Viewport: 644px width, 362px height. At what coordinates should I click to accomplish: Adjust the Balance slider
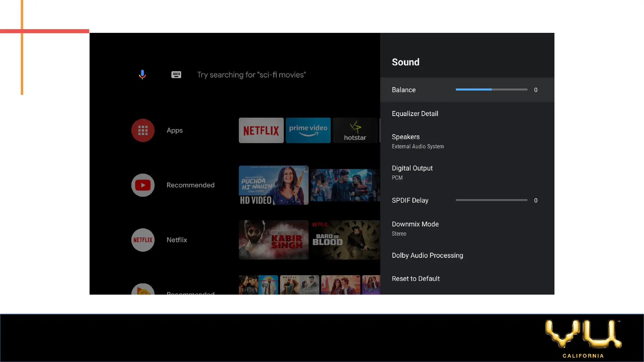491,89
